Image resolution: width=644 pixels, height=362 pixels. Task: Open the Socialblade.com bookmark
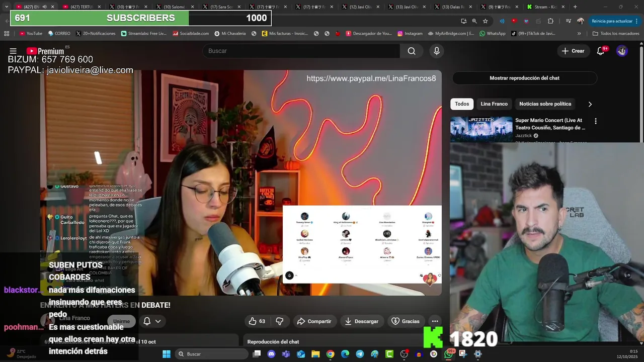tap(191, 34)
